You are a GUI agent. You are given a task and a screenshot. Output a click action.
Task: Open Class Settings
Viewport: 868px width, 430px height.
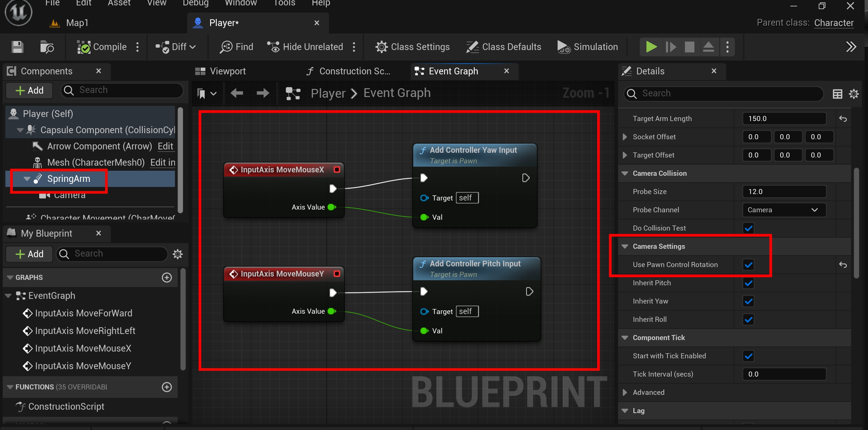pos(412,47)
